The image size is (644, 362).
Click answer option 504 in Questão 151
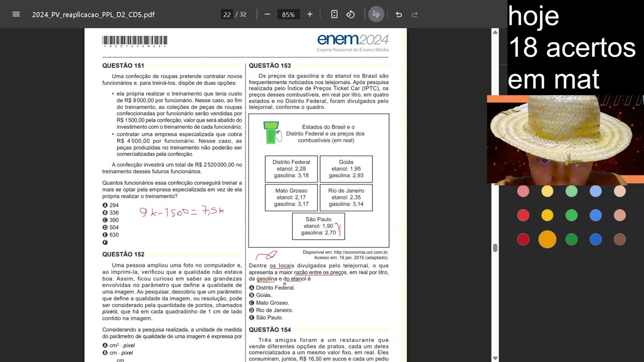111,227
